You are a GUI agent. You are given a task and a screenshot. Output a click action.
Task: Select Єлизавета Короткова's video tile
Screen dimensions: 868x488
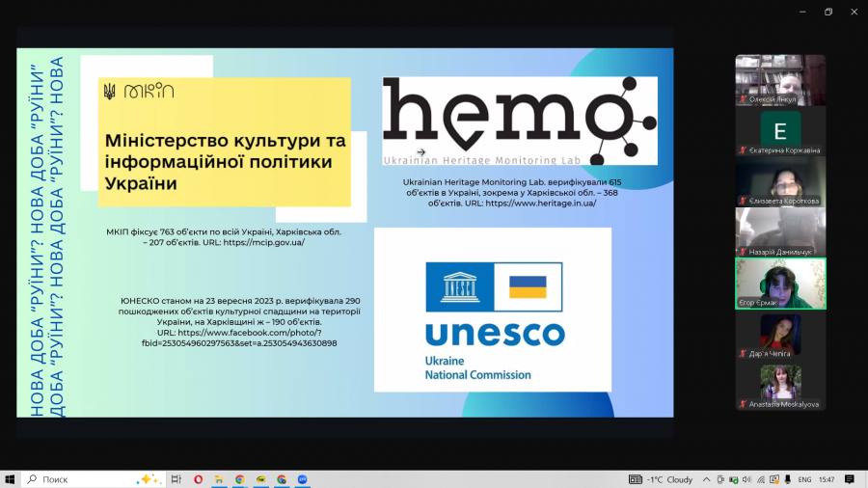point(780,182)
